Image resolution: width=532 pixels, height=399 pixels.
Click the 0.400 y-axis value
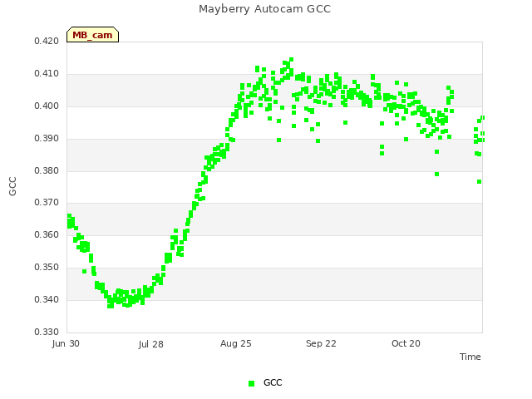[x=47, y=106]
